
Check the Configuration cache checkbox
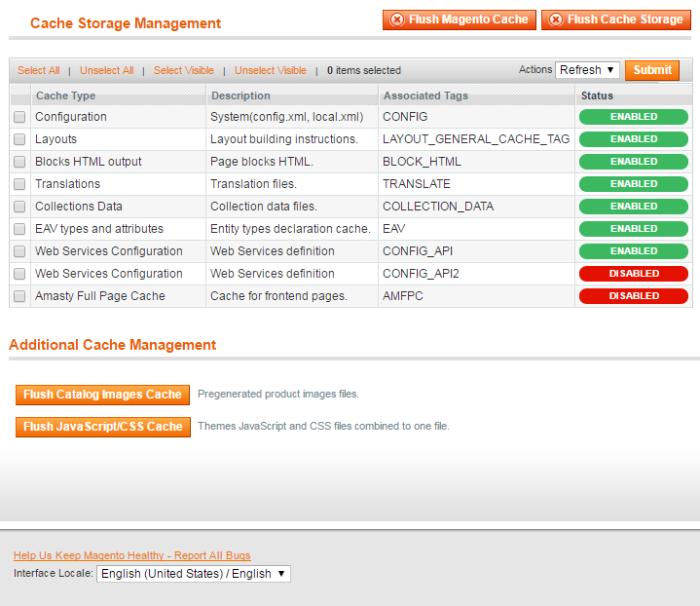(19, 117)
